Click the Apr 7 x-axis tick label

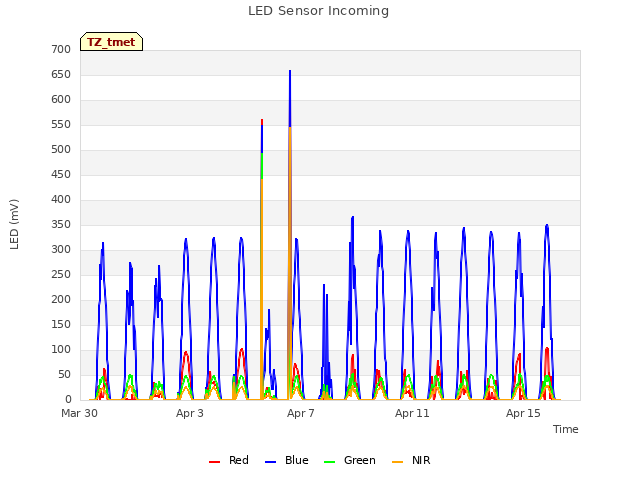(x=301, y=413)
